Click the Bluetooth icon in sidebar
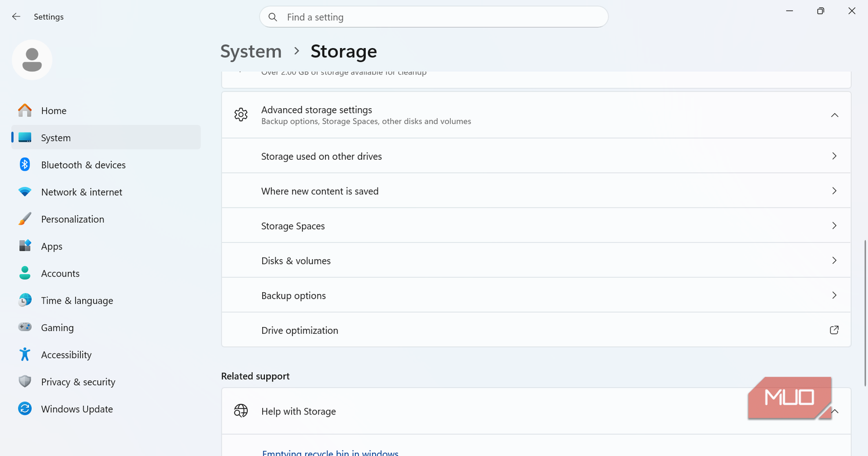 (x=25, y=165)
